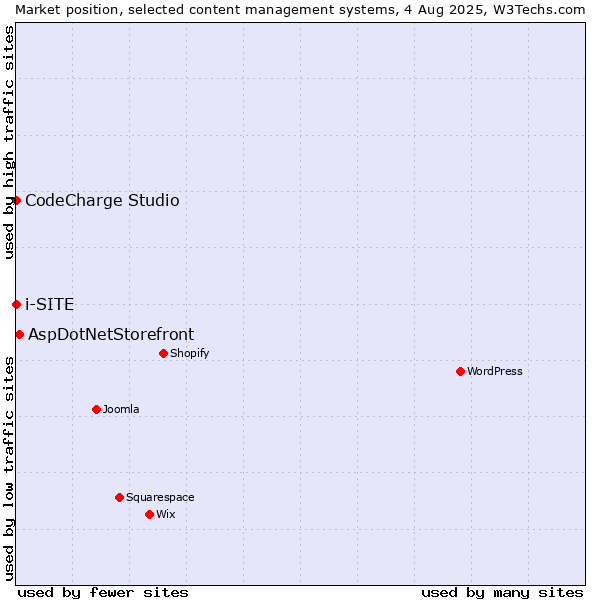
Task: Select the Squarespace label
Action: 160,497
